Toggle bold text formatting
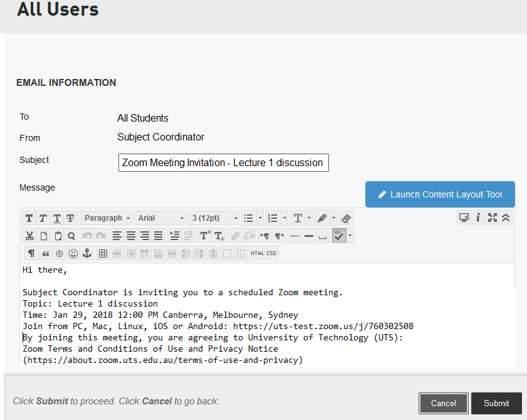The width and height of the screenshot is (527, 420). [29, 218]
